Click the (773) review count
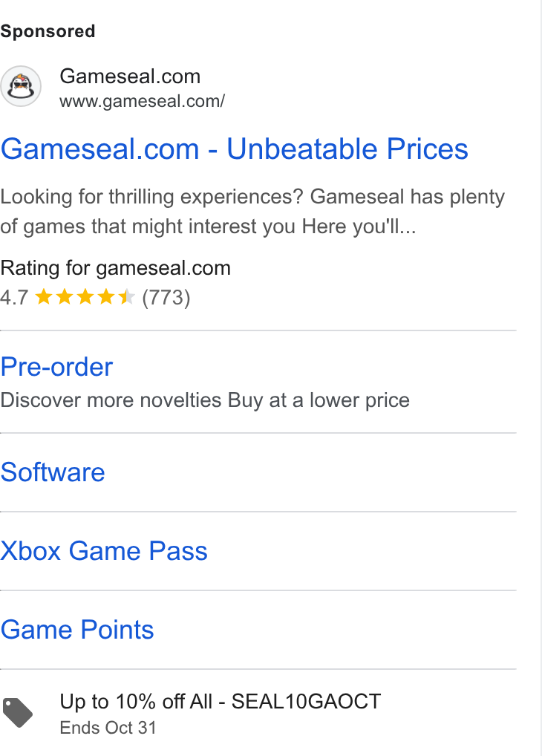 click(166, 298)
